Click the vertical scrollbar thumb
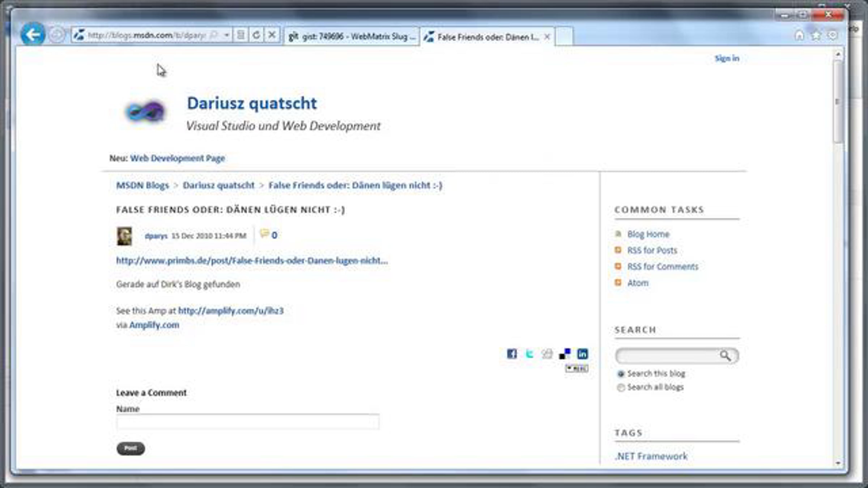 [838, 102]
